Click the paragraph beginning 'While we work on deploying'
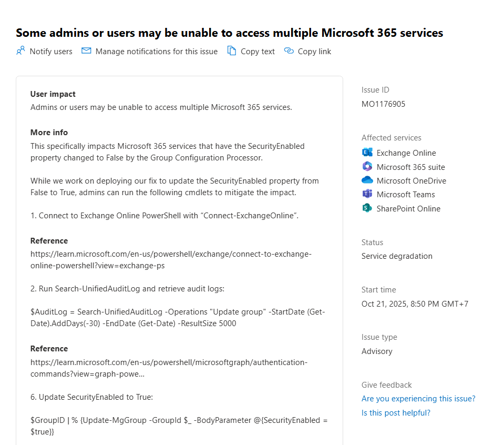504x445 pixels. [x=174, y=187]
